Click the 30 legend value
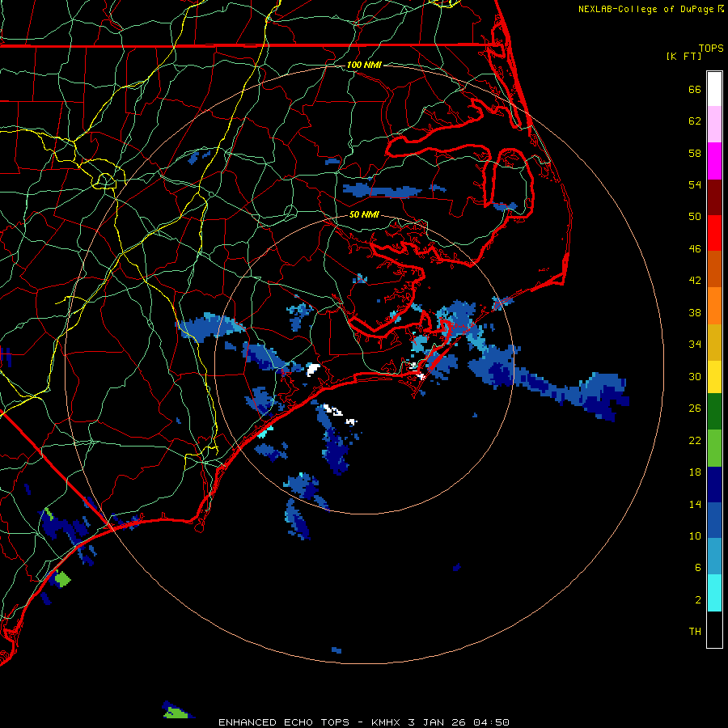 coord(695,376)
